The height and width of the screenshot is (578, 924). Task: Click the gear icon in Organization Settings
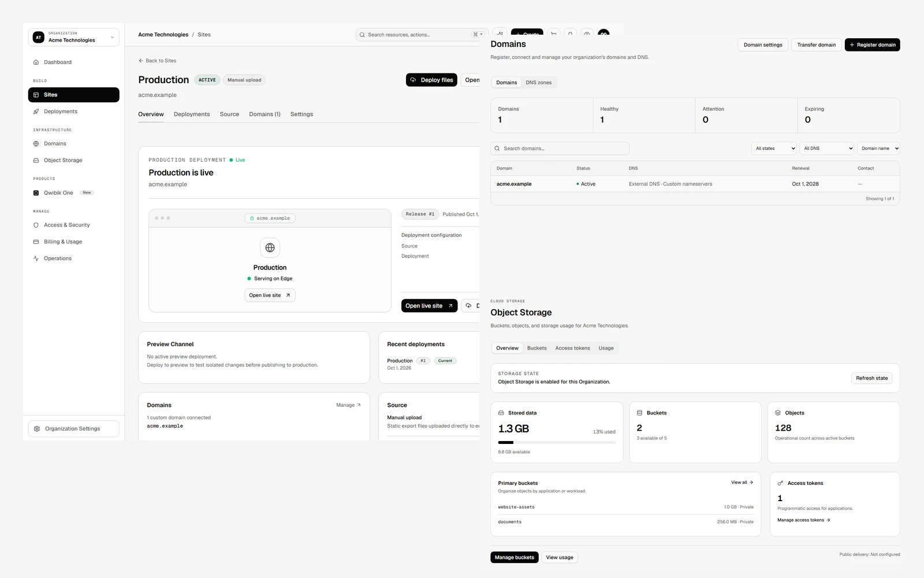pyautogui.click(x=37, y=429)
